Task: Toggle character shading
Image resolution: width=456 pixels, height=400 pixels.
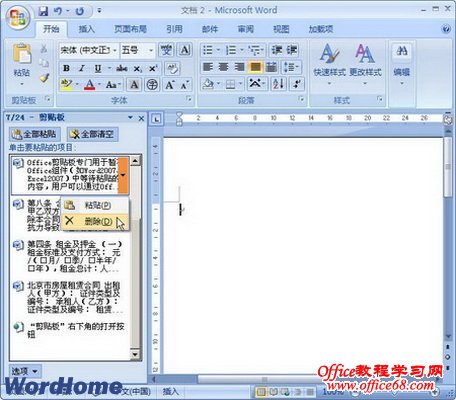Action: [134, 85]
